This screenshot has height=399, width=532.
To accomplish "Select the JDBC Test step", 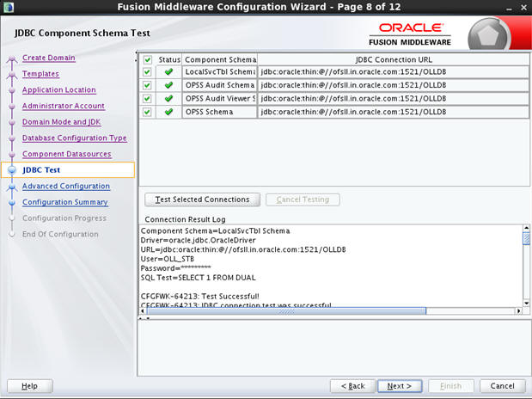I will click(x=41, y=169).
